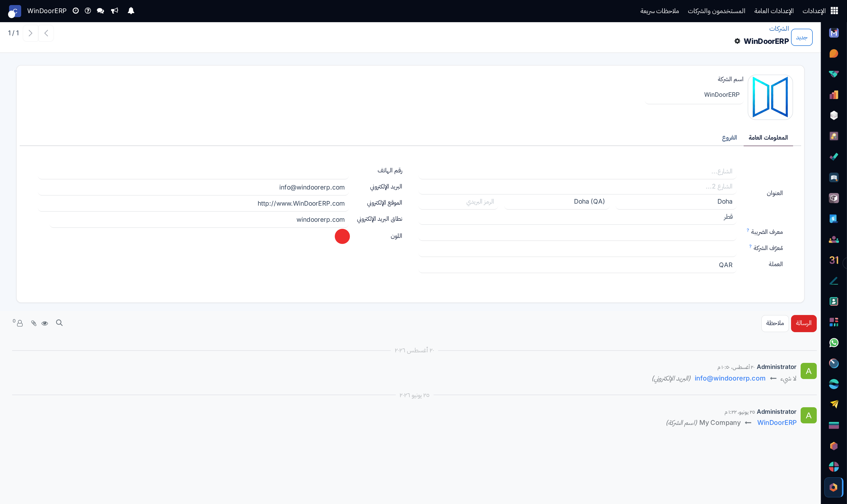The height and width of the screenshot is (504, 847).
Task: Open info@windoorerp.com link in chatter log
Action: (x=730, y=378)
